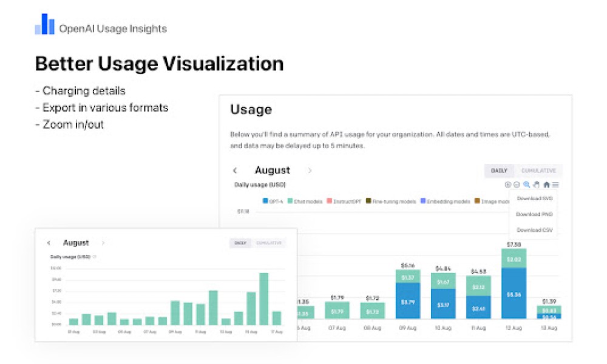Click the Daily usage (USD) label in large panel
The image size is (607, 364).
(260, 185)
